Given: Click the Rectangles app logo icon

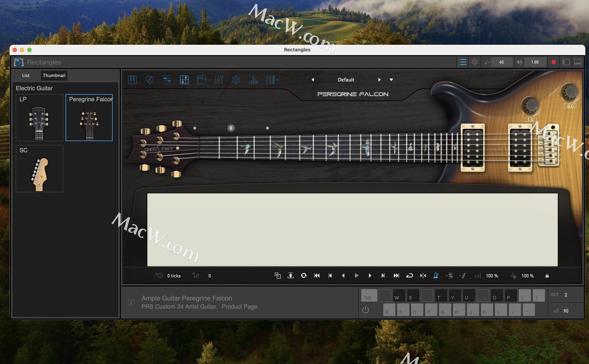Looking at the screenshot, I should (19, 62).
